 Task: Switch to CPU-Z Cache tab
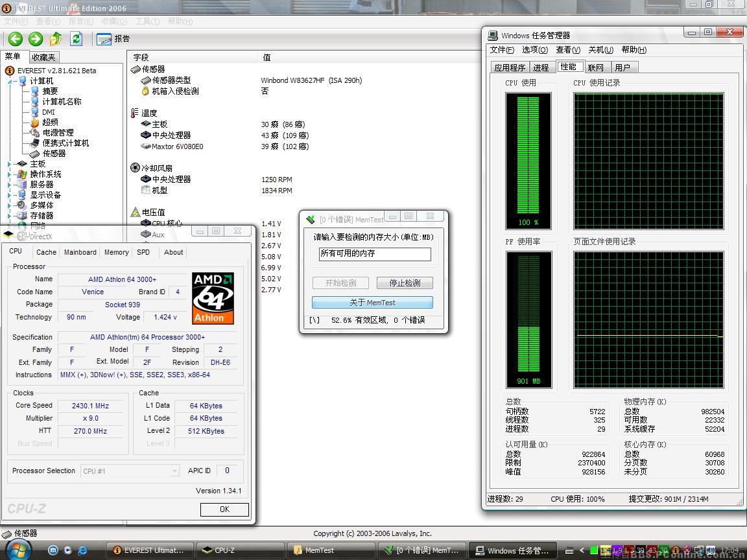pos(46,252)
